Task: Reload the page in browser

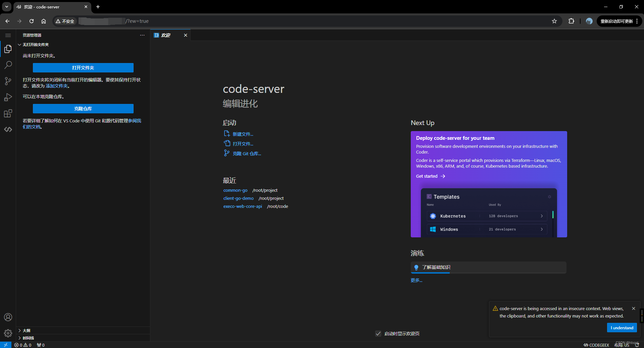Action: point(32,21)
